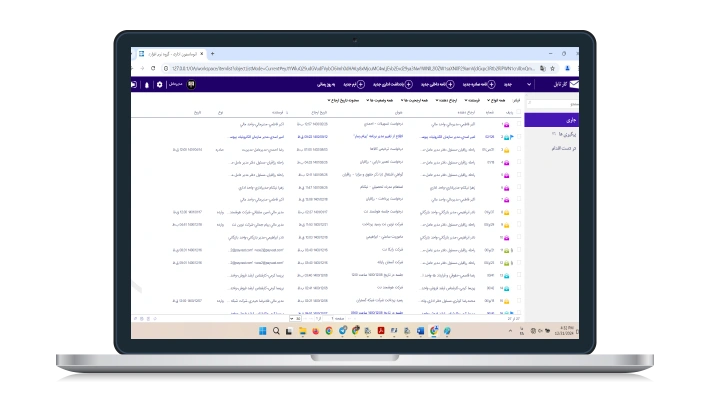Open Firefox from the taskbar
Screen dimensions: 709x411
(316, 331)
